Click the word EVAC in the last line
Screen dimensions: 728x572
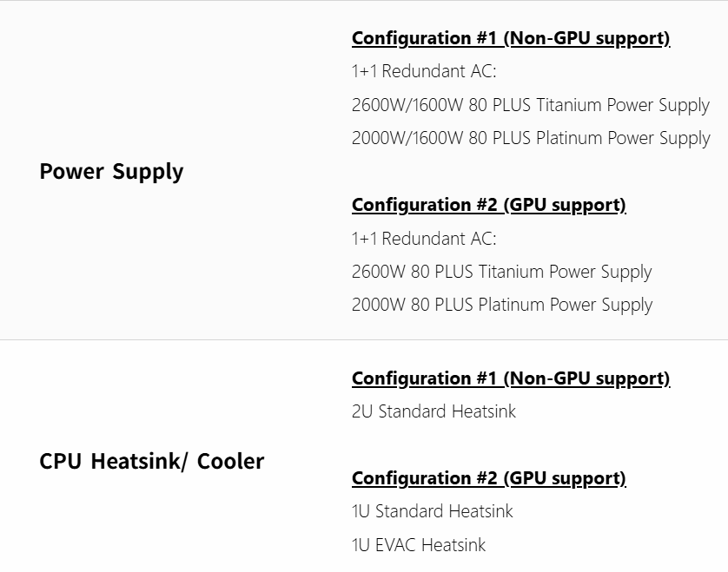tap(395, 545)
